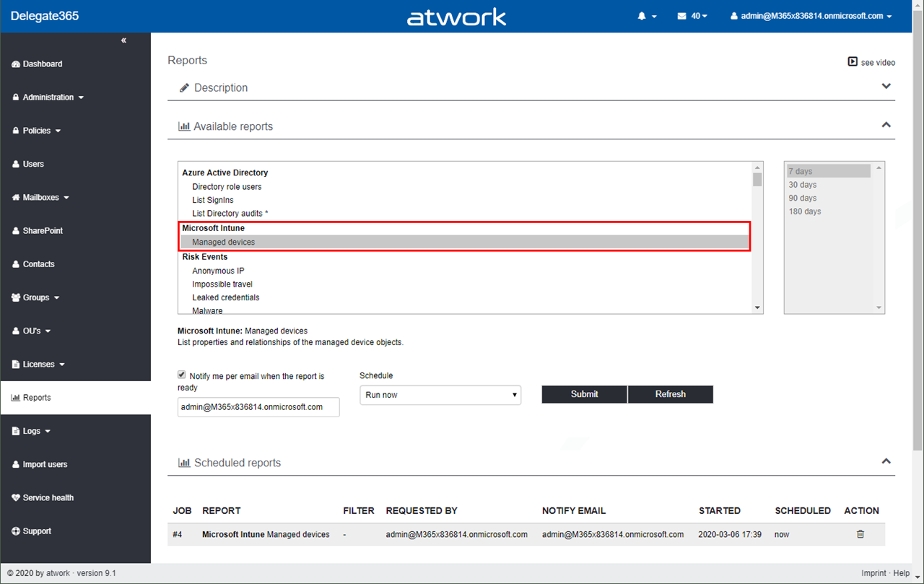
Task: Click the Description pencil icon
Action: click(184, 88)
